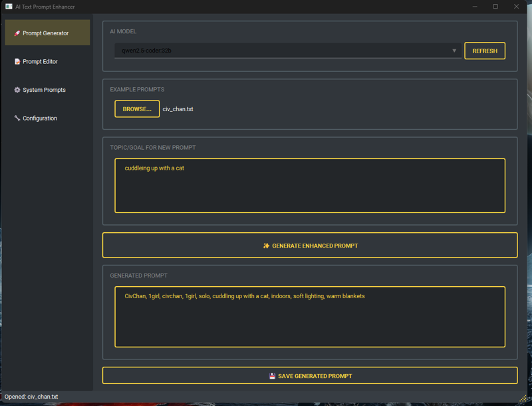
Task: Expand the AI model dropdown arrow
Action: [454, 51]
